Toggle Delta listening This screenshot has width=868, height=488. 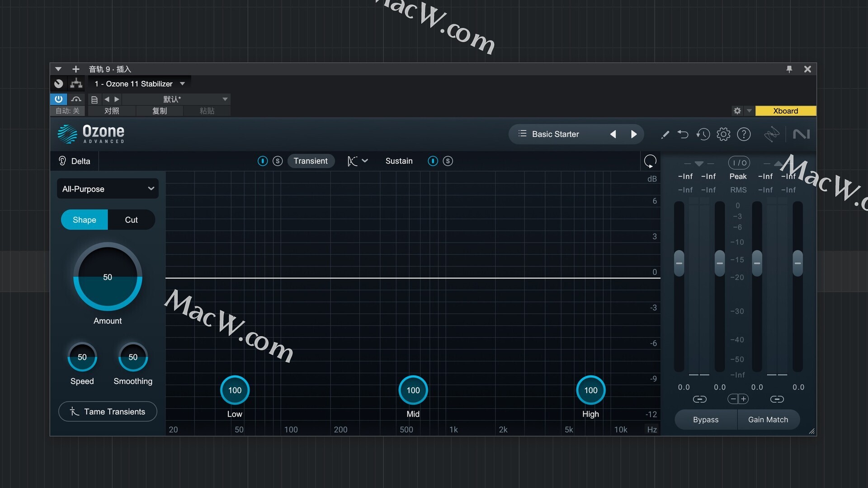coord(75,161)
